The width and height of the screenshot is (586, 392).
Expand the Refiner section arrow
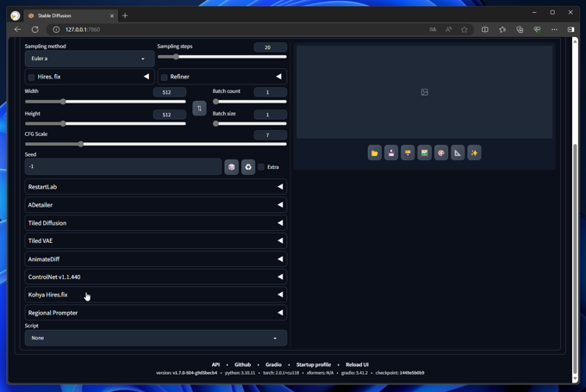click(279, 77)
